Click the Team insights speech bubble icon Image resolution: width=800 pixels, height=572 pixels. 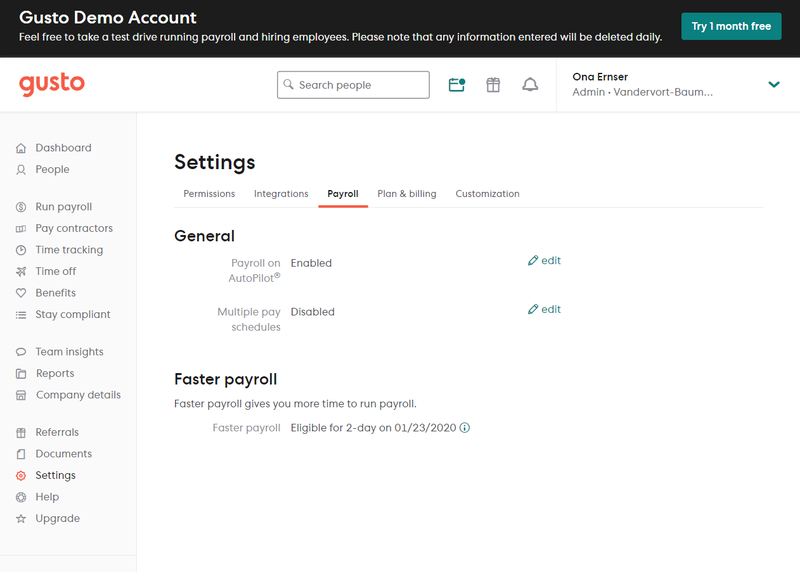pos(21,352)
